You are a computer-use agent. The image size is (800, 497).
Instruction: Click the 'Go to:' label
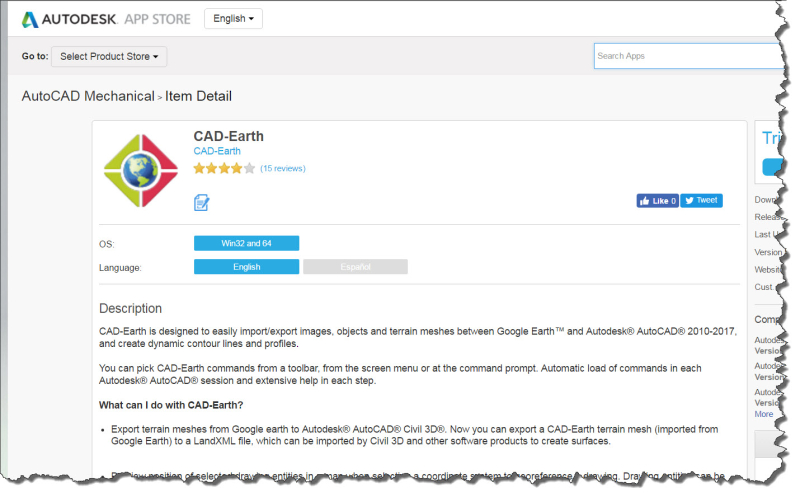(35, 56)
